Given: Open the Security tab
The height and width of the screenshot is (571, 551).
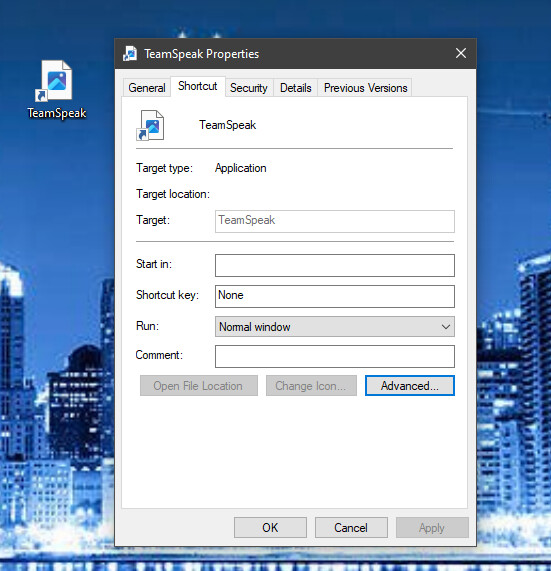Looking at the screenshot, I should [x=249, y=88].
